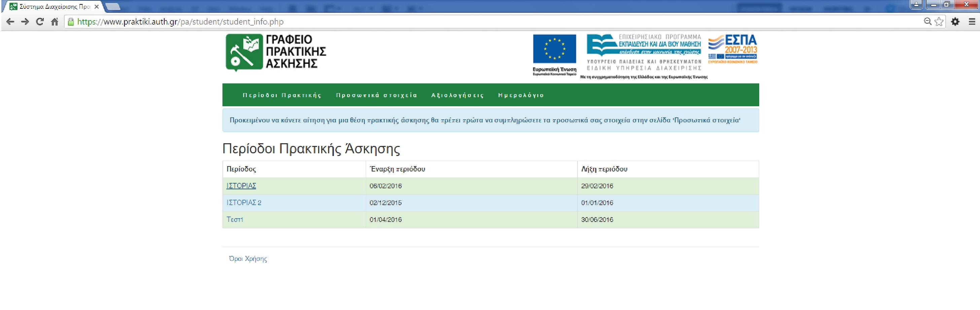The width and height of the screenshot is (980, 310).
Task: Open the Τεστ1 period link
Action: pyautogui.click(x=235, y=219)
